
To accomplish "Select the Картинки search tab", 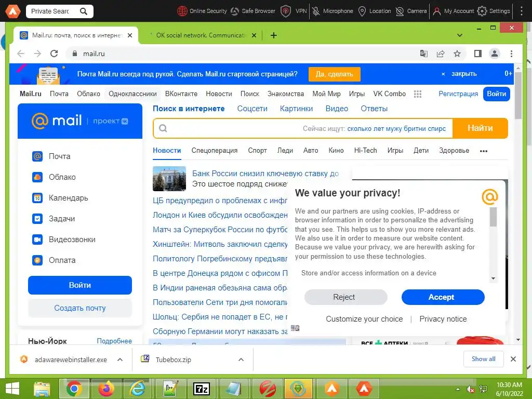I will click(296, 109).
